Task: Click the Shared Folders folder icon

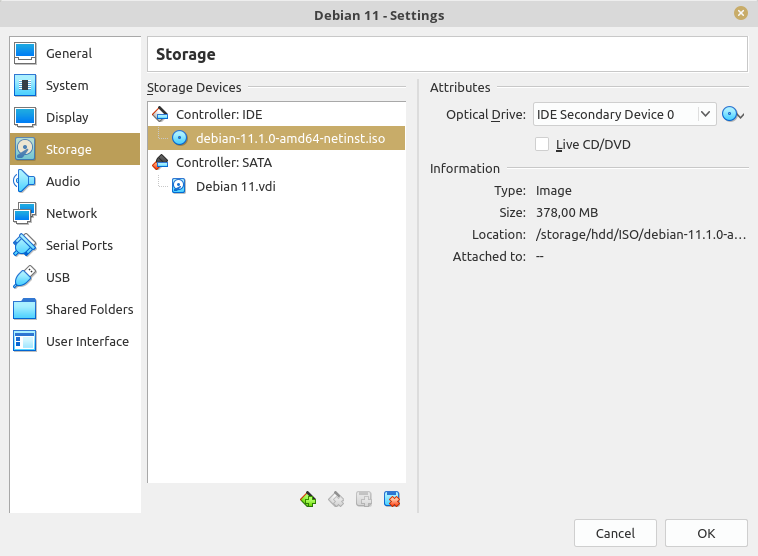Action: point(25,308)
